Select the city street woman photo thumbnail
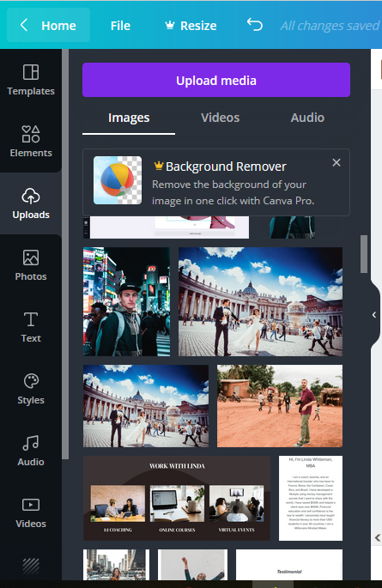382x588 pixels. pyautogui.click(x=116, y=565)
